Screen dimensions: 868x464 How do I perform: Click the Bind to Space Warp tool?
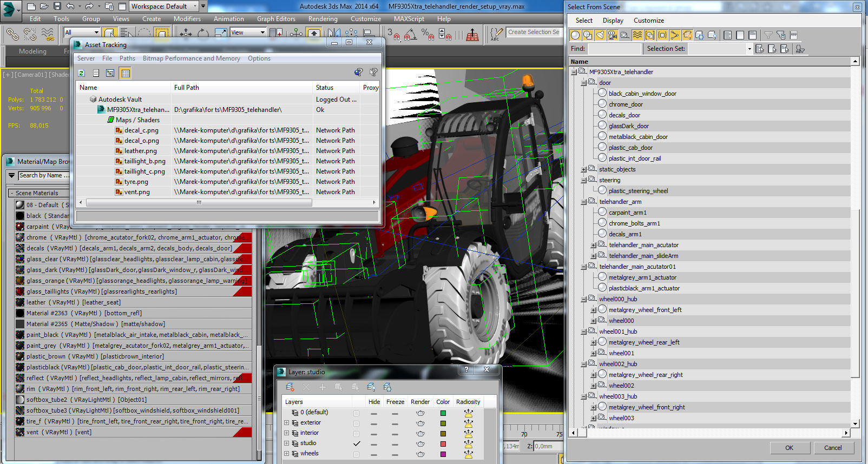click(x=48, y=34)
